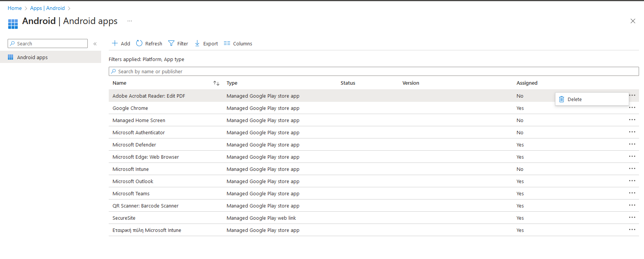Open the Microsoft Authenticator app
Viewport: 644px width, 259px height.
click(x=138, y=133)
